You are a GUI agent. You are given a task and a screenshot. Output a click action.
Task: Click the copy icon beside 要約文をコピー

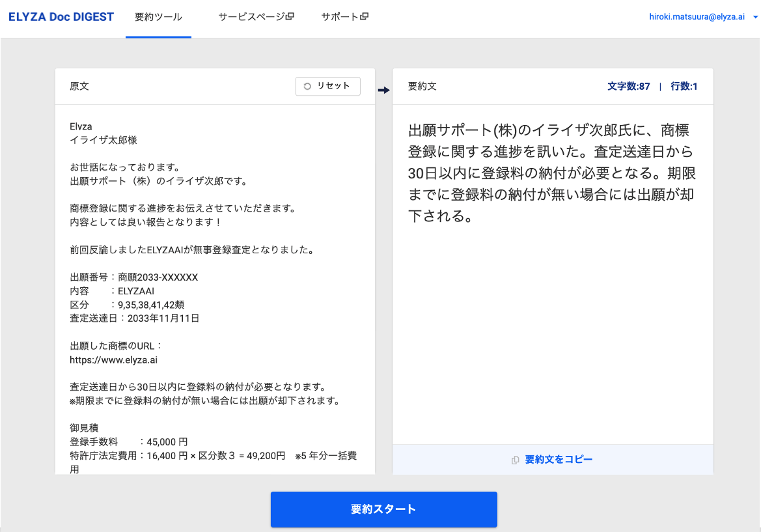tap(516, 460)
